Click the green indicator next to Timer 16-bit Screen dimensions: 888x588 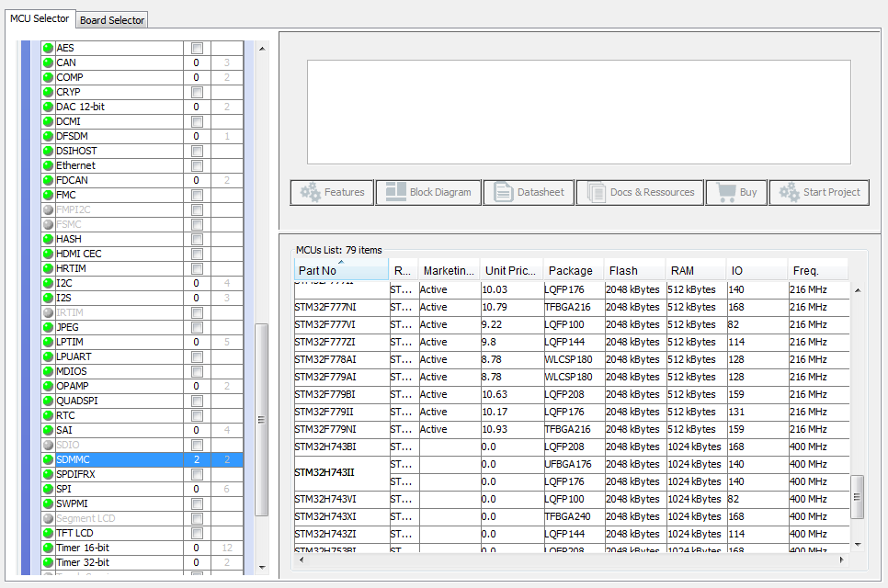coord(48,548)
